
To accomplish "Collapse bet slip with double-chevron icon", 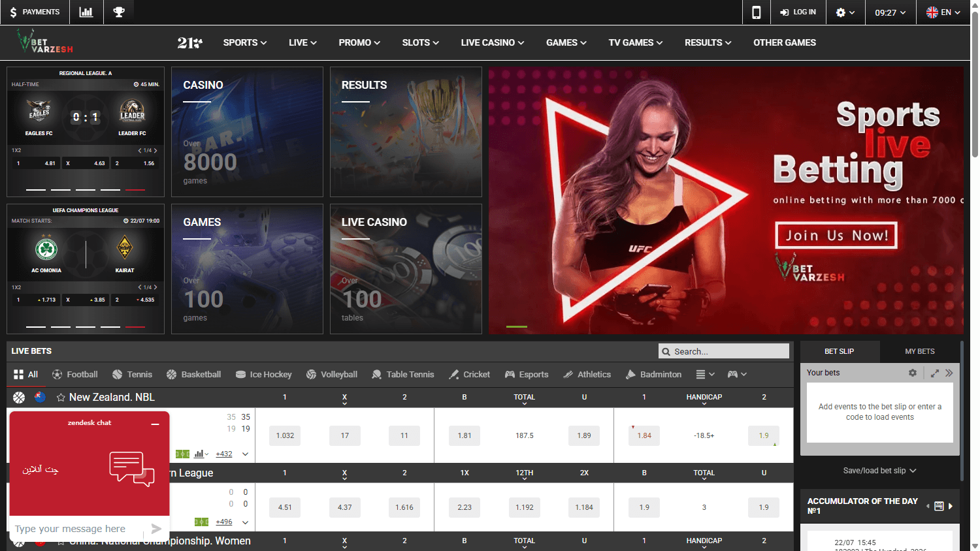I will tap(949, 373).
